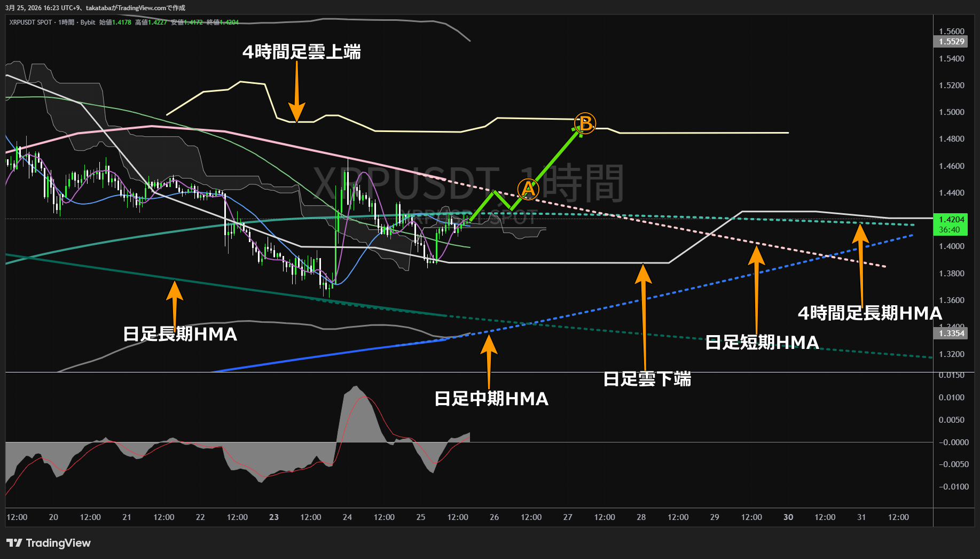Click the 1.4000 price axis label

952,246
